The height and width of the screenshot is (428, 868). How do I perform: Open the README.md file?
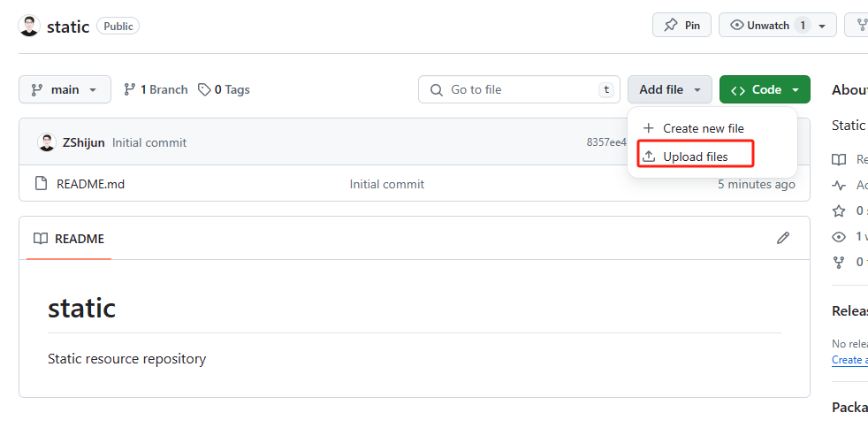point(91,184)
